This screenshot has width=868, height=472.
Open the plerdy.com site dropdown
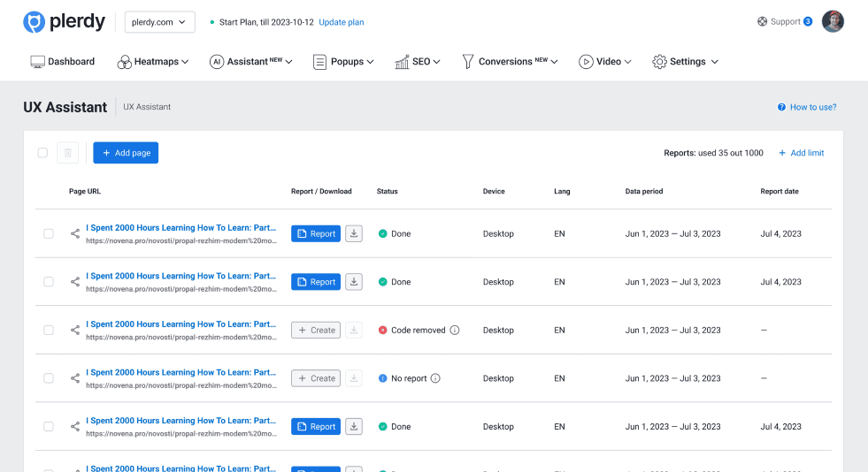point(160,22)
